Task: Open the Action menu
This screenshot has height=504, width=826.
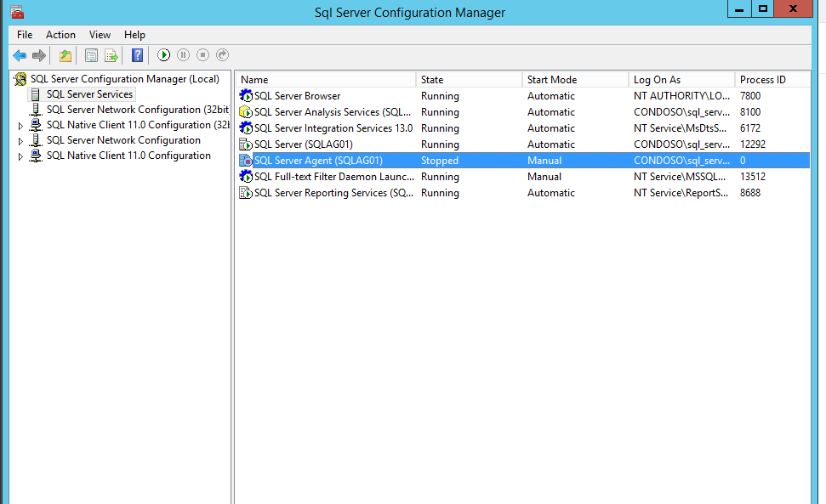Action: [x=60, y=35]
